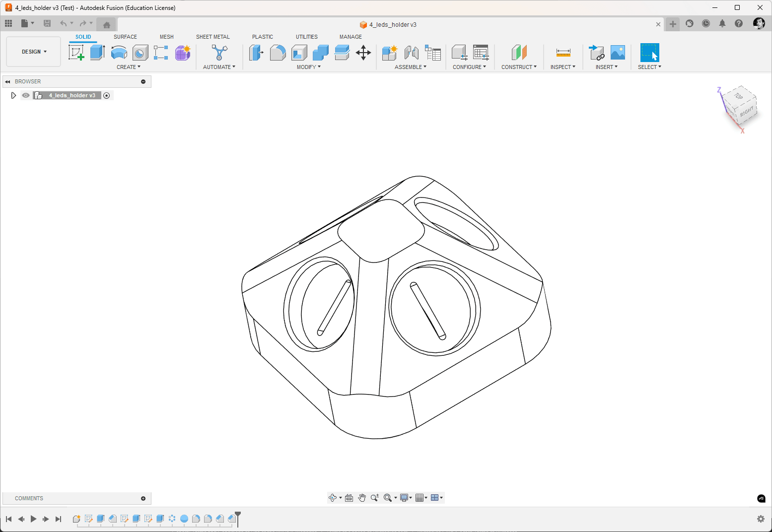Click the Construct Offset Plane icon
The image size is (772, 532).
pos(519,53)
